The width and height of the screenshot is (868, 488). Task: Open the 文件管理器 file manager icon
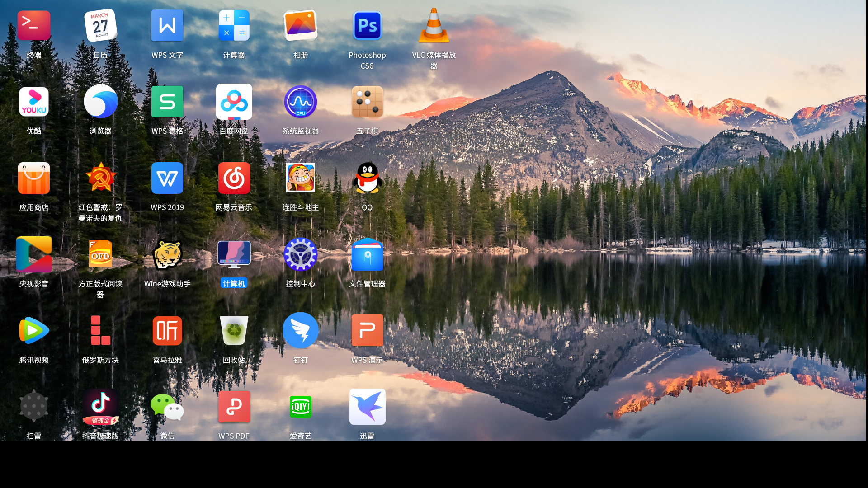click(x=367, y=255)
